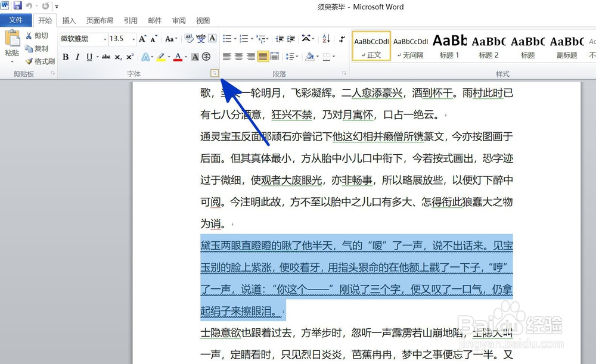Click the Strikethrough icon
The height and width of the screenshot is (364, 596).
coord(105,57)
